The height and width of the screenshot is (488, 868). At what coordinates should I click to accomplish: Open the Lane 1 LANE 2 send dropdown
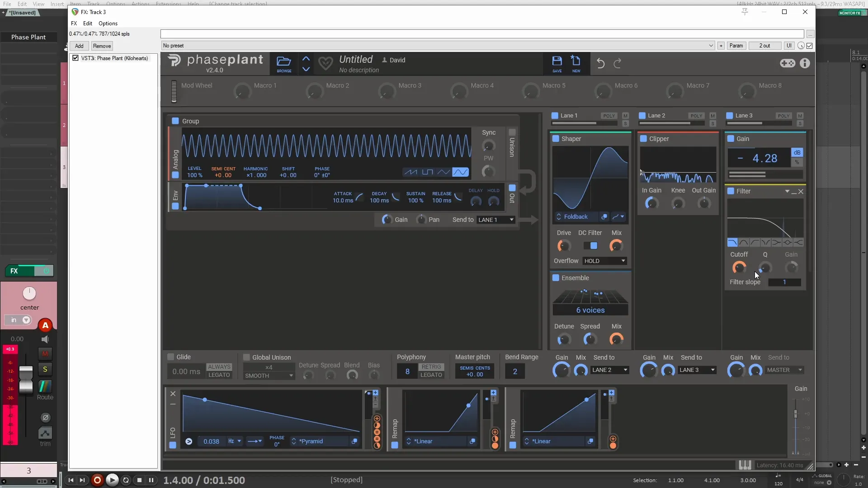pos(610,370)
